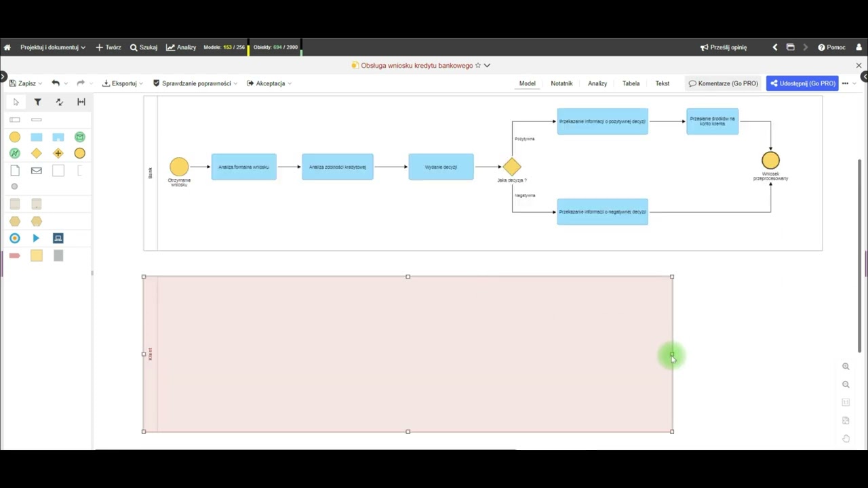Screen dimensions: 868x488
Task: Pick the blue task rectangle shape
Action: (x=37, y=137)
